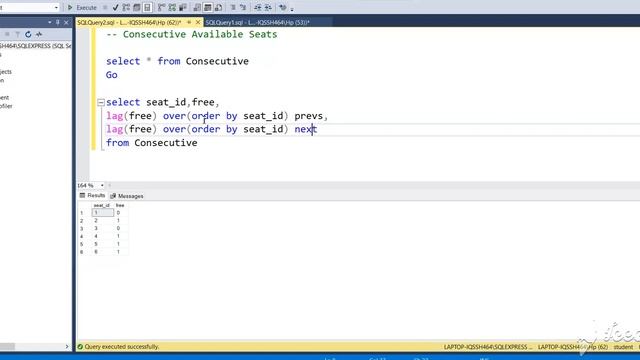The height and width of the screenshot is (360, 640).
Task: Specify values for template parameters icon
Action: pos(282,7)
